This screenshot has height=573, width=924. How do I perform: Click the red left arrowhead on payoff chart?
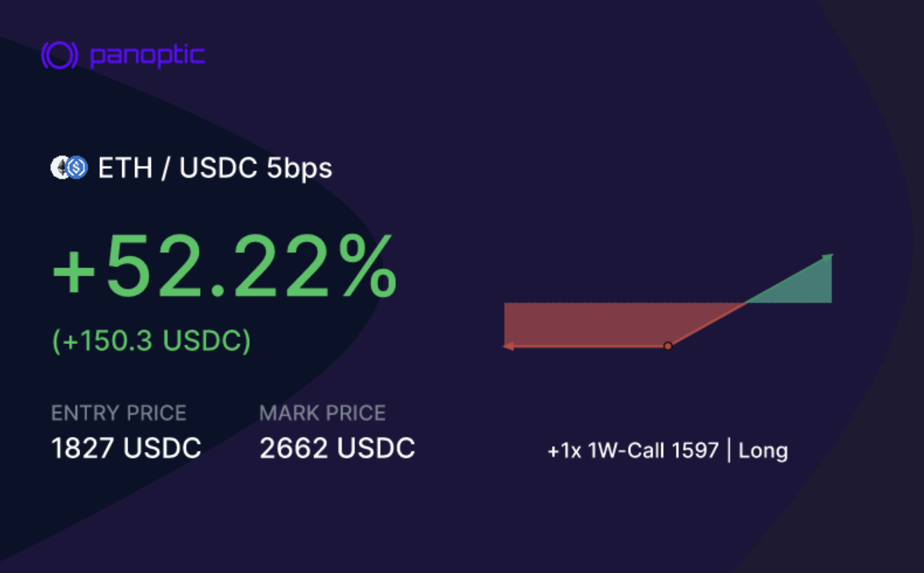coord(508,346)
